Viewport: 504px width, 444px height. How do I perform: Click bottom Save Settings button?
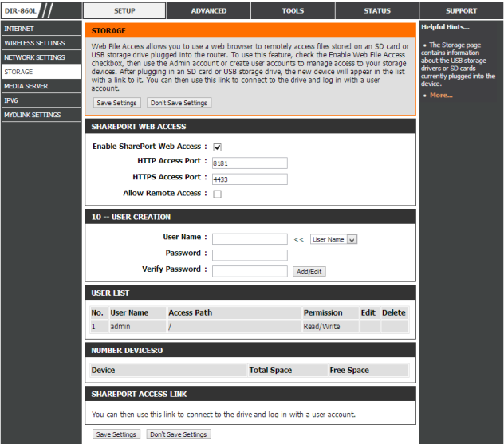[116, 434]
